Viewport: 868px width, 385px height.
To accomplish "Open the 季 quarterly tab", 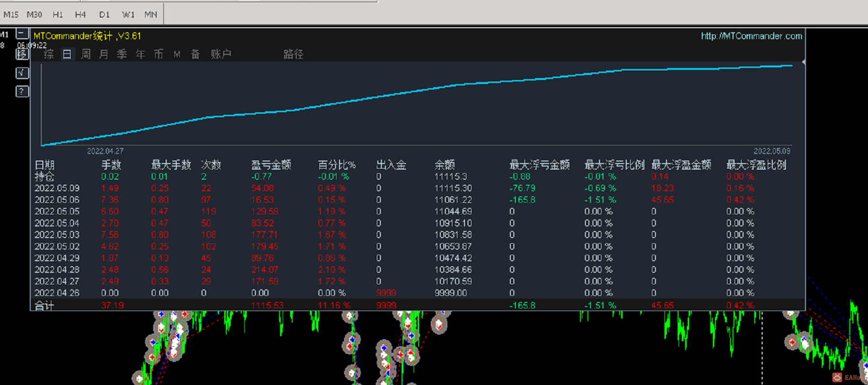I will pyautogui.click(x=122, y=54).
